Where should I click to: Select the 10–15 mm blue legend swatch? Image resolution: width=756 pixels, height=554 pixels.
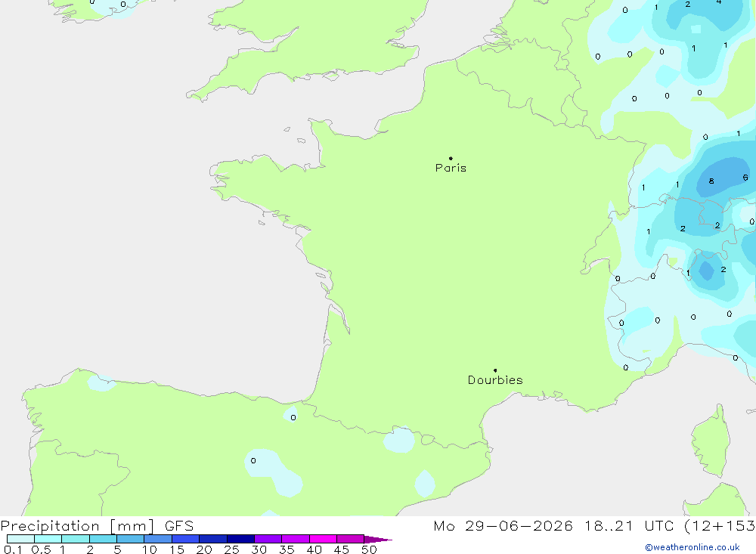point(158,539)
